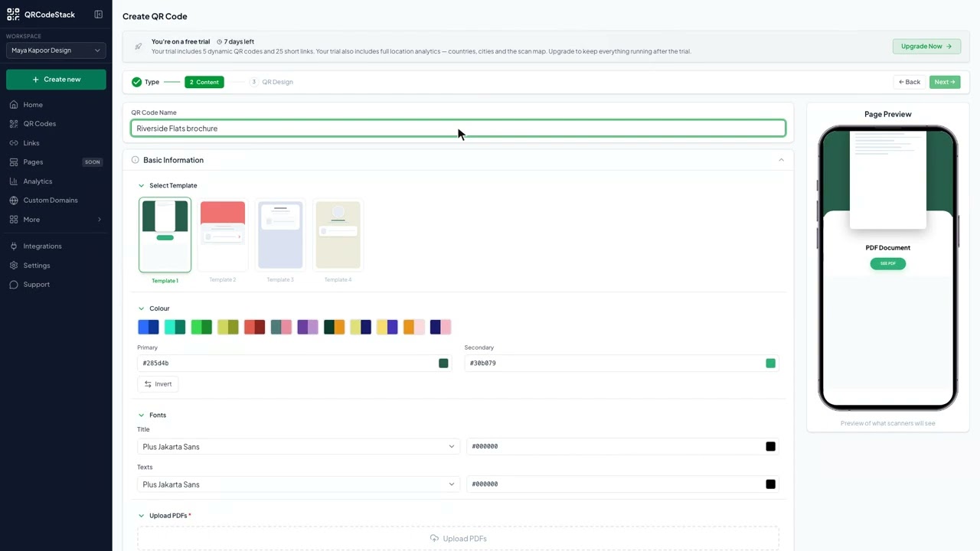Image resolution: width=980 pixels, height=551 pixels.
Task: Click the Upgrade Now button
Action: [x=926, y=47]
